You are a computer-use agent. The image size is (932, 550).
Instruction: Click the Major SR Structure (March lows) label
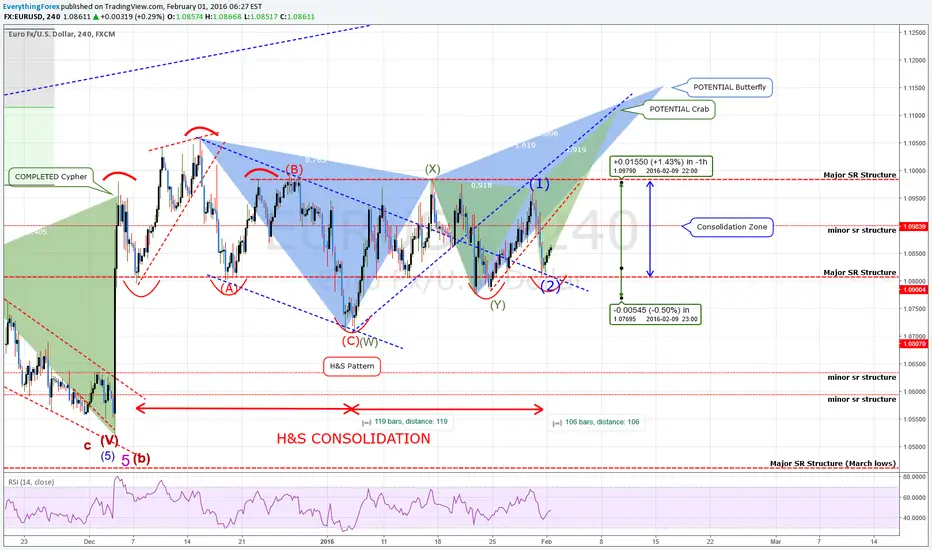click(833, 463)
